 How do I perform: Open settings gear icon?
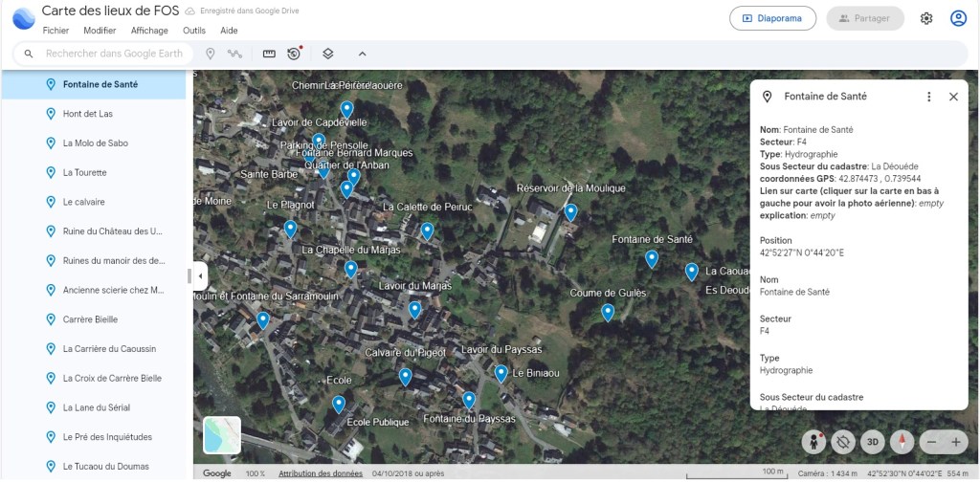coord(926,18)
